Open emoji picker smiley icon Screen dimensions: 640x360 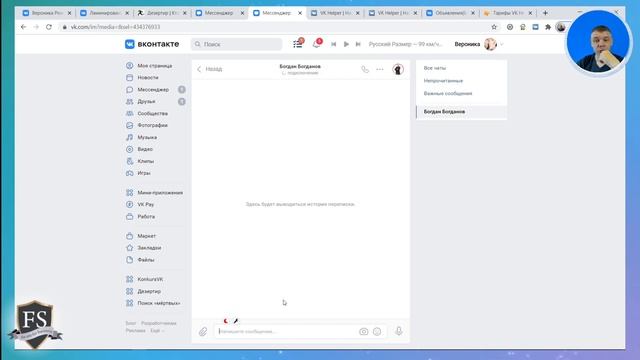pyautogui.click(x=377, y=331)
